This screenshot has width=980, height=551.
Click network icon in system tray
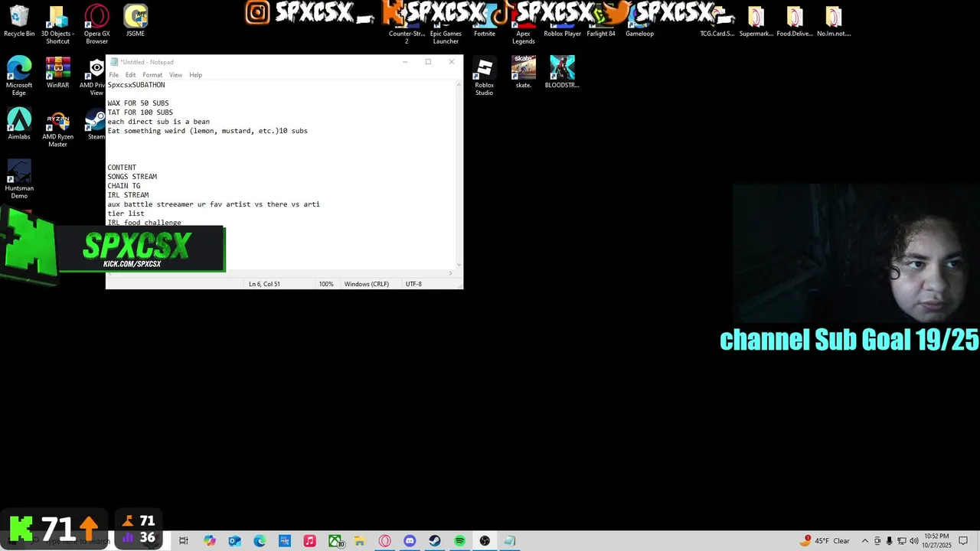[902, 541]
